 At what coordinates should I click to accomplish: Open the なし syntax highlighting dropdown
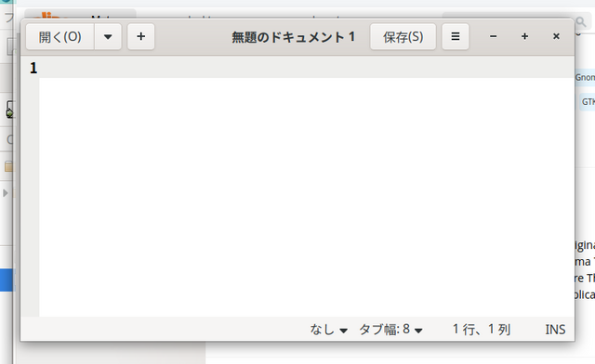328,330
